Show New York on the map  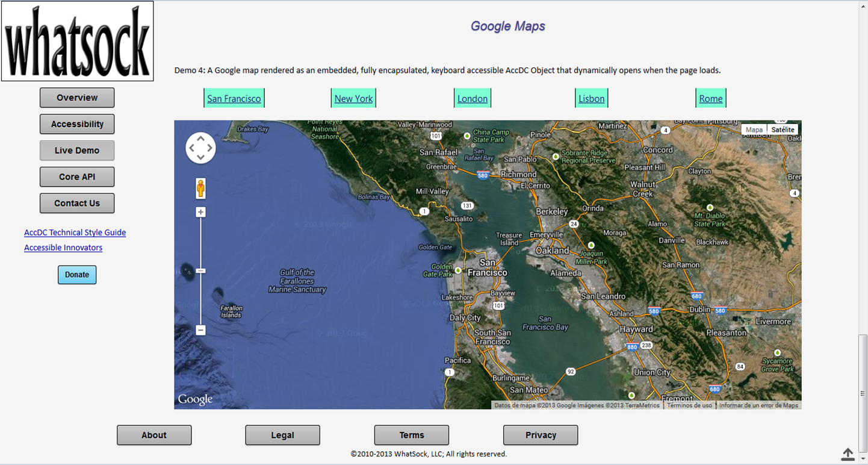coord(353,98)
